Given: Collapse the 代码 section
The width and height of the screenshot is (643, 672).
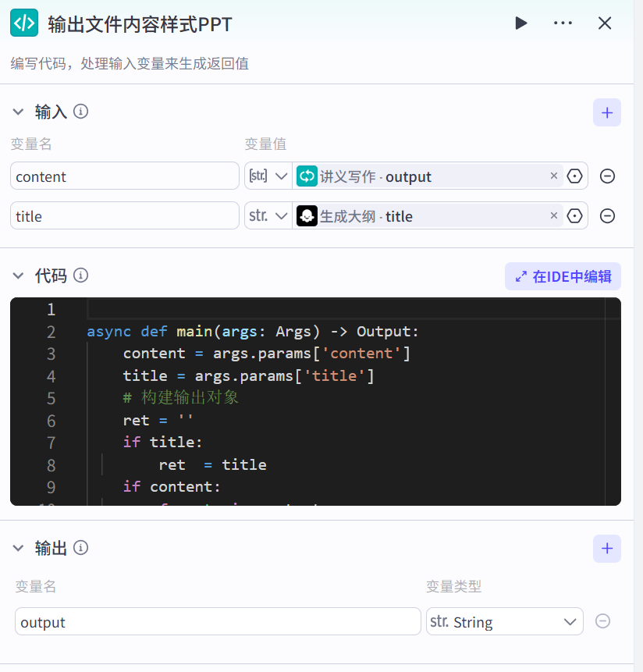Looking at the screenshot, I should point(18,276).
